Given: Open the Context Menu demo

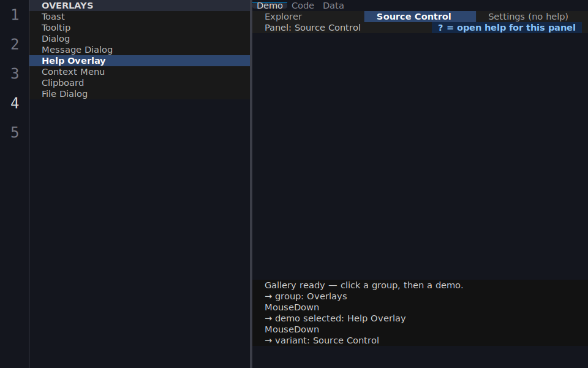Looking at the screenshot, I should click(x=140, y=72).
